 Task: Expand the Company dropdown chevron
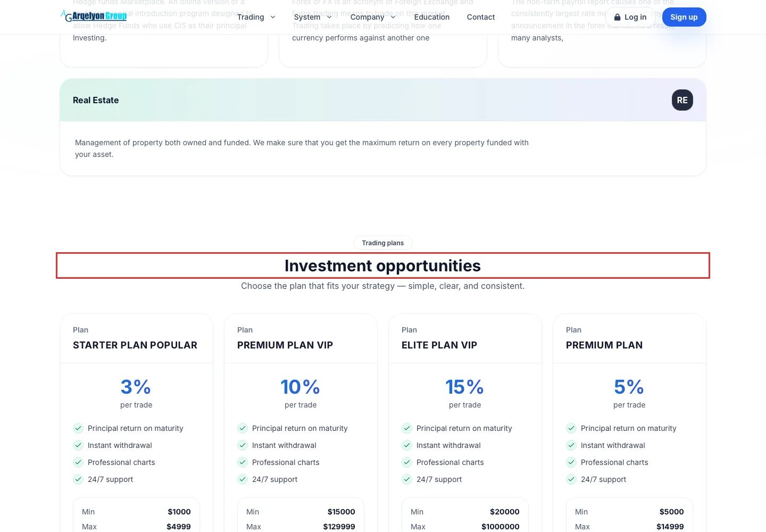(x=393, y=17)
